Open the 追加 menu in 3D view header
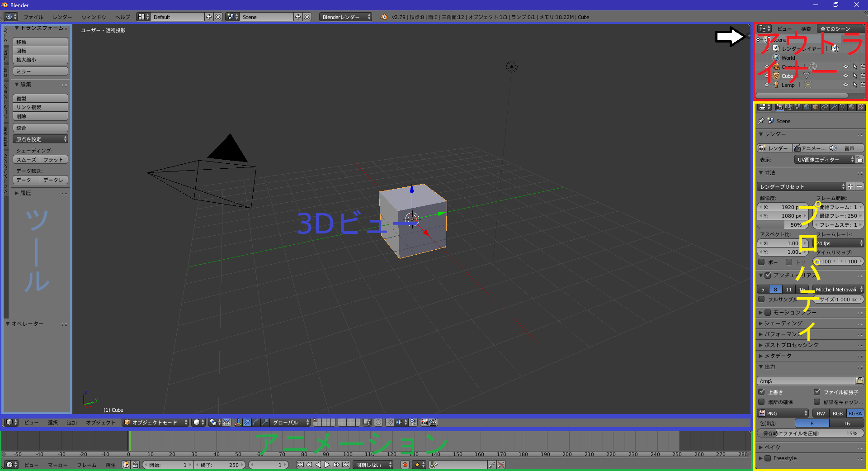 72,422
